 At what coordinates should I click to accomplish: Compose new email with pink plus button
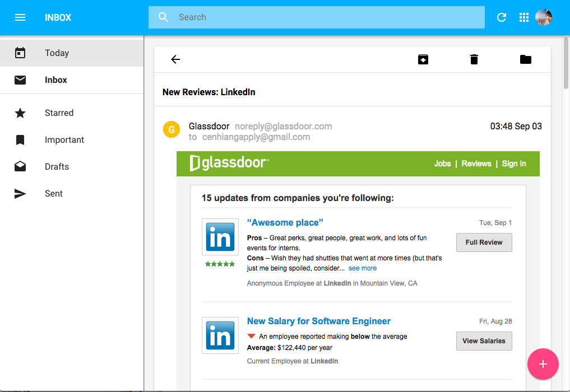tap(543, 364)
